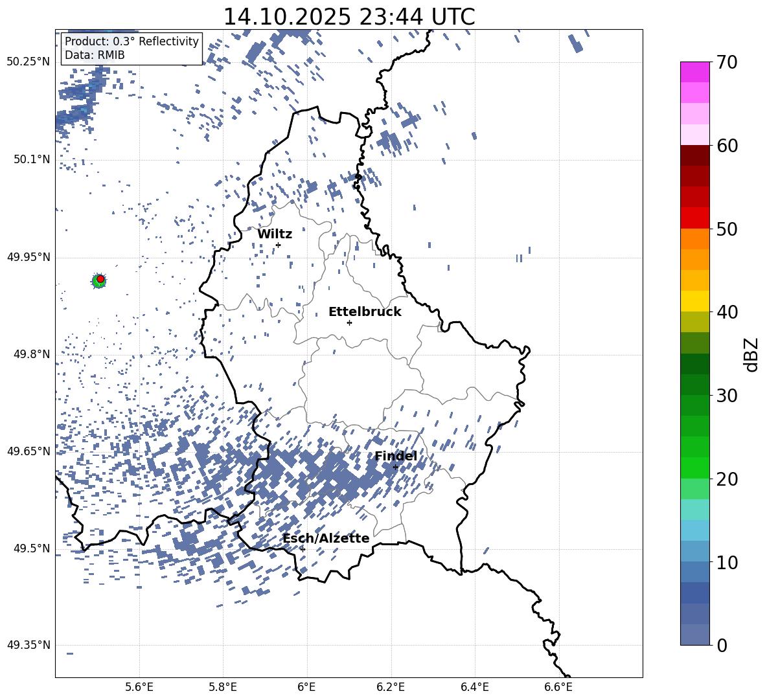This screenshot has height=700, width=767.
Task: Click the 6.4°E longitude label
Action: 474,688
